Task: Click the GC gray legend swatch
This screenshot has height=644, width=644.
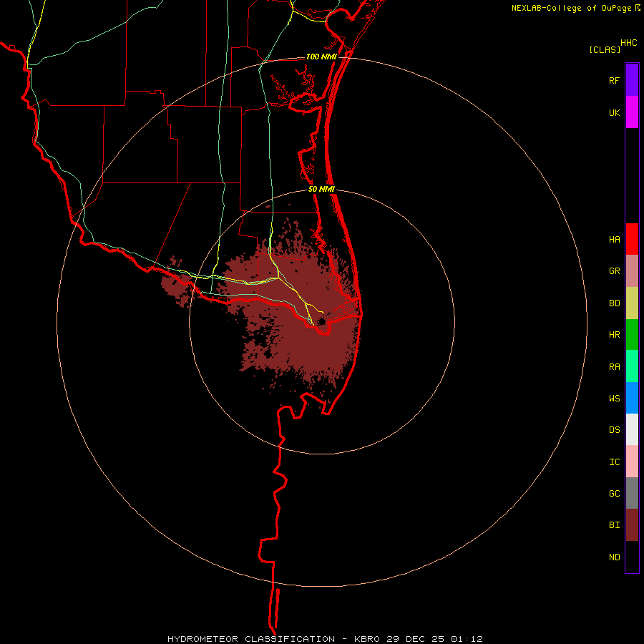Action: 632,493
